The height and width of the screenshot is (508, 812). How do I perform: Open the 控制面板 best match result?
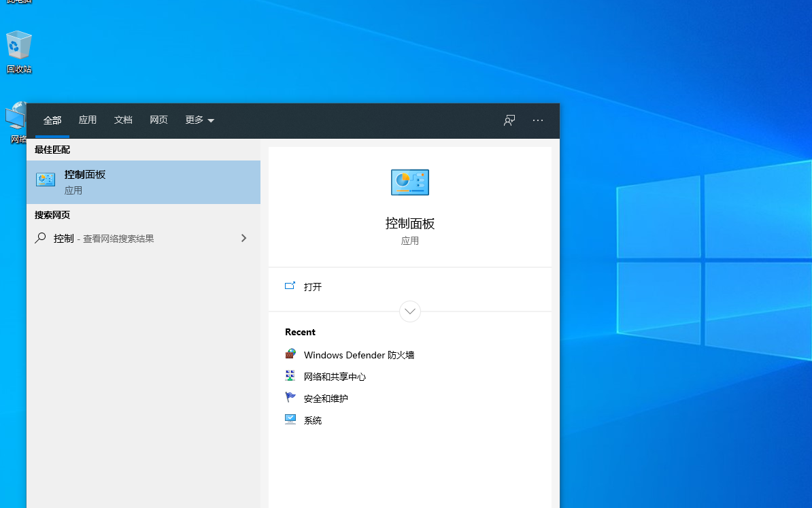pyautogui.click(x=143, y=182)
